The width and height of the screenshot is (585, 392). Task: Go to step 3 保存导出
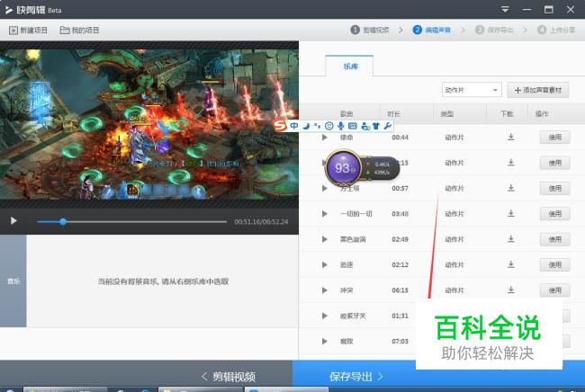(x=494, y=30)
